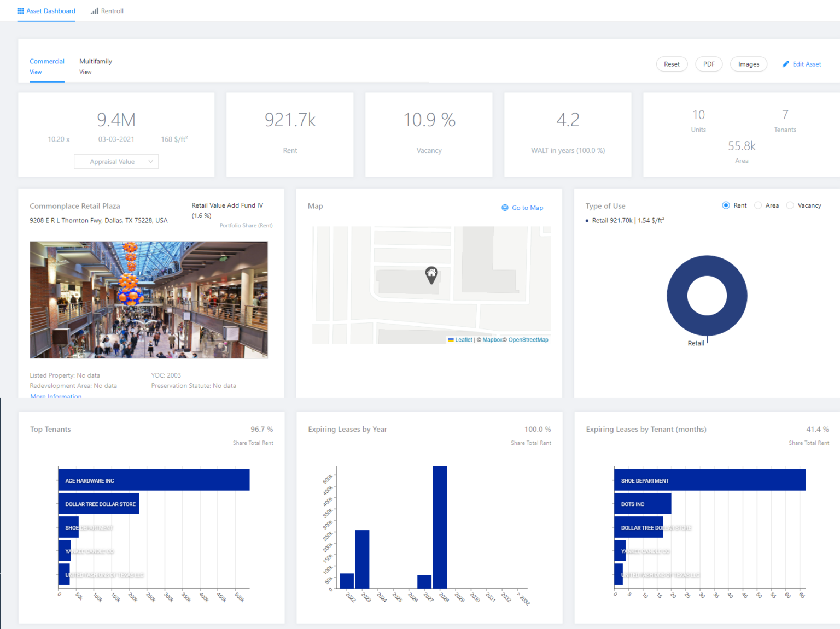
Task: Click the More Information link
Action: pyautogui.click(x=55, y=396)
